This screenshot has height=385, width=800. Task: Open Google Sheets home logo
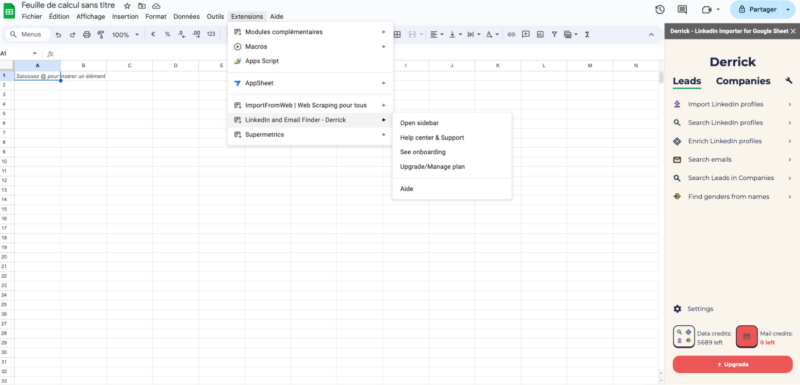pos(9,10)
